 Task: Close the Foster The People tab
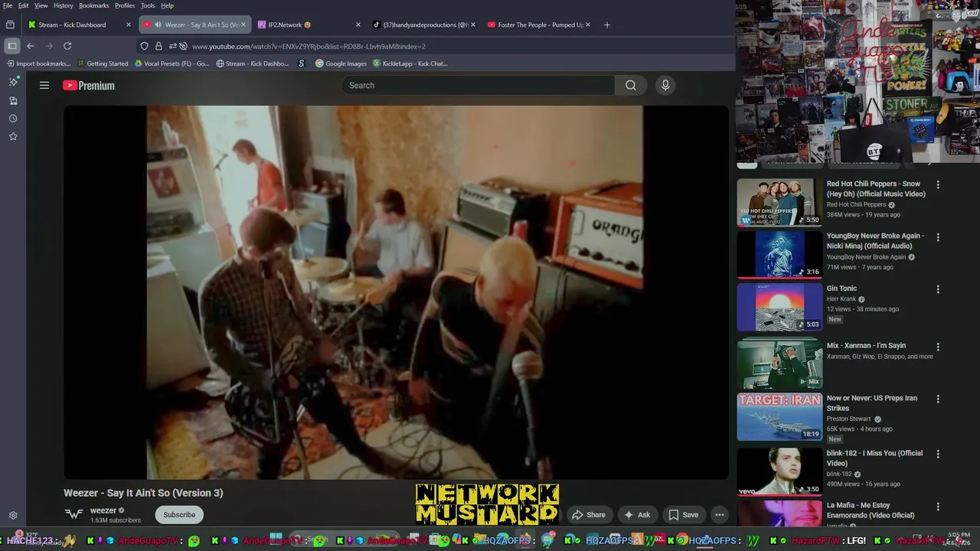tap(588, 24)
